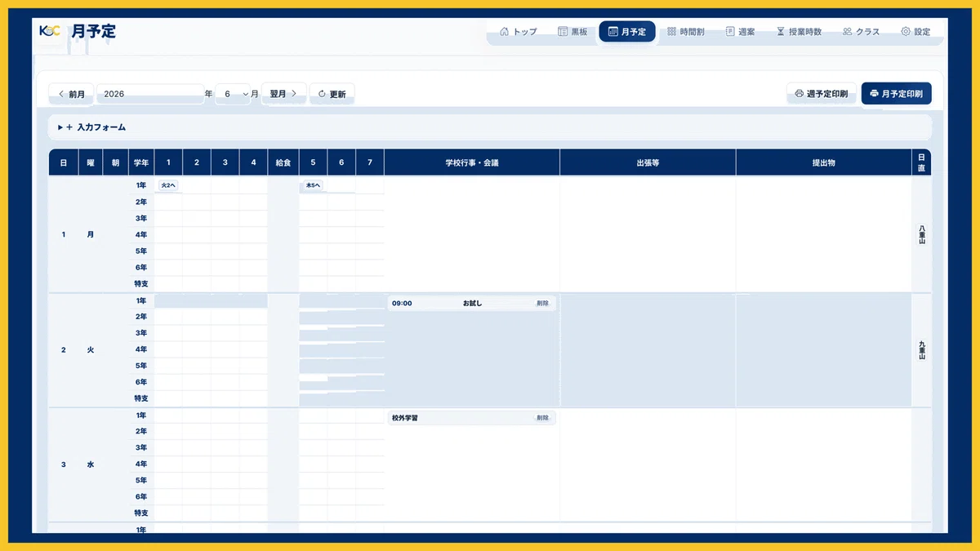Click the 提出物 column header
980x551 pixels.
pos(824,162)
